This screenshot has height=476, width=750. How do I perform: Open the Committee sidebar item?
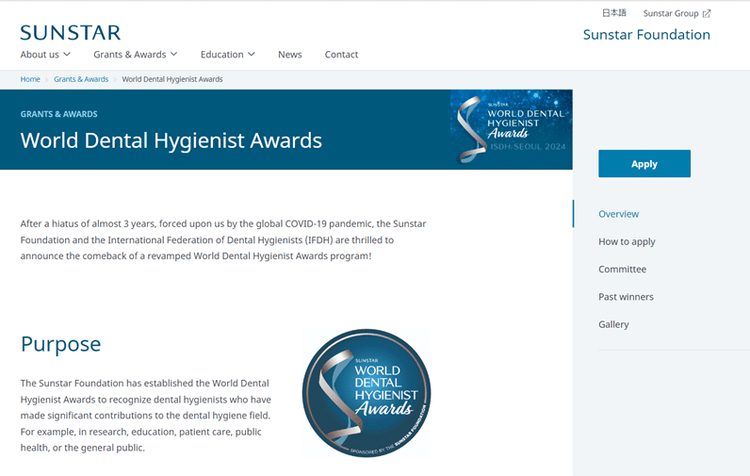point(622,269)
